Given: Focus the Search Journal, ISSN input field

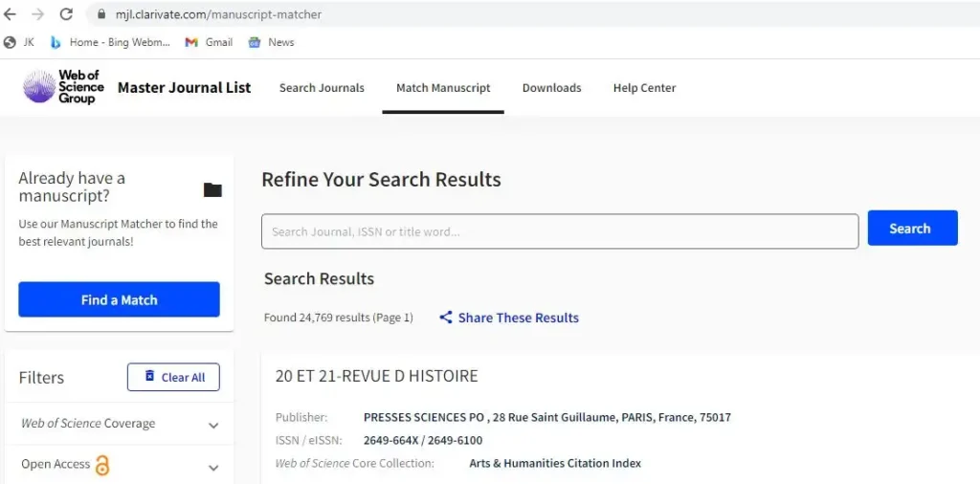Looking at the screenshot, I should tap(560, 231).
